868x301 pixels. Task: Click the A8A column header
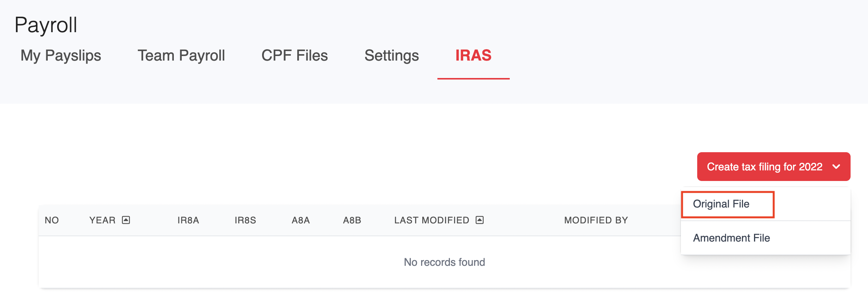301,220
